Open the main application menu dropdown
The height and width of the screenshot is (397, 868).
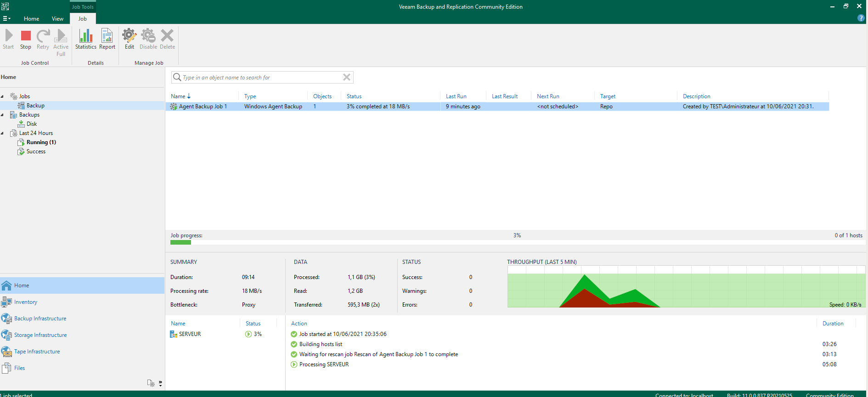pyautogui.click(x=6, y=19)
